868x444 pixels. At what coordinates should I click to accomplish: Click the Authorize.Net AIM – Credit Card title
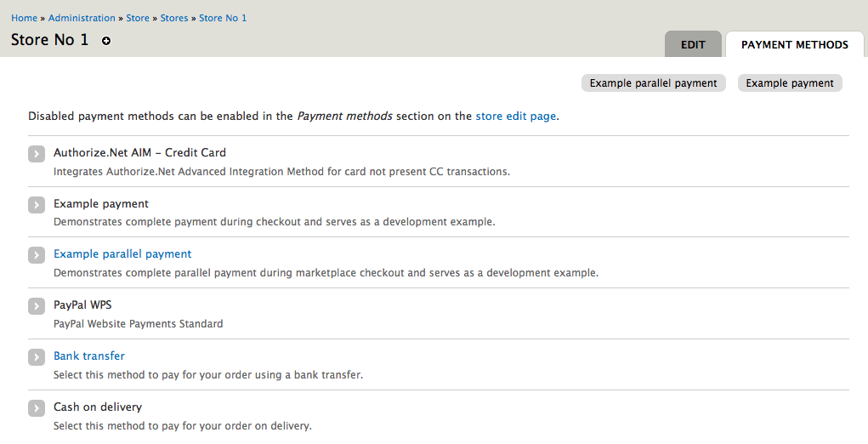(139, 152)
